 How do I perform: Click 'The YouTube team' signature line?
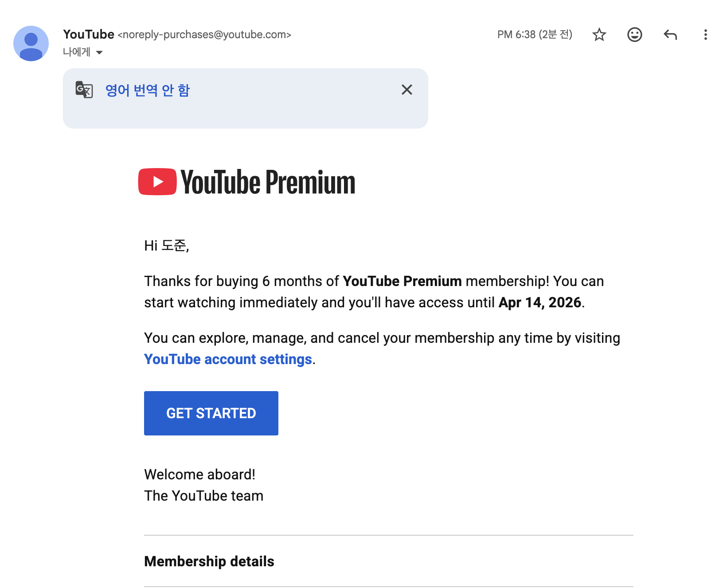[x=204, y=496]
